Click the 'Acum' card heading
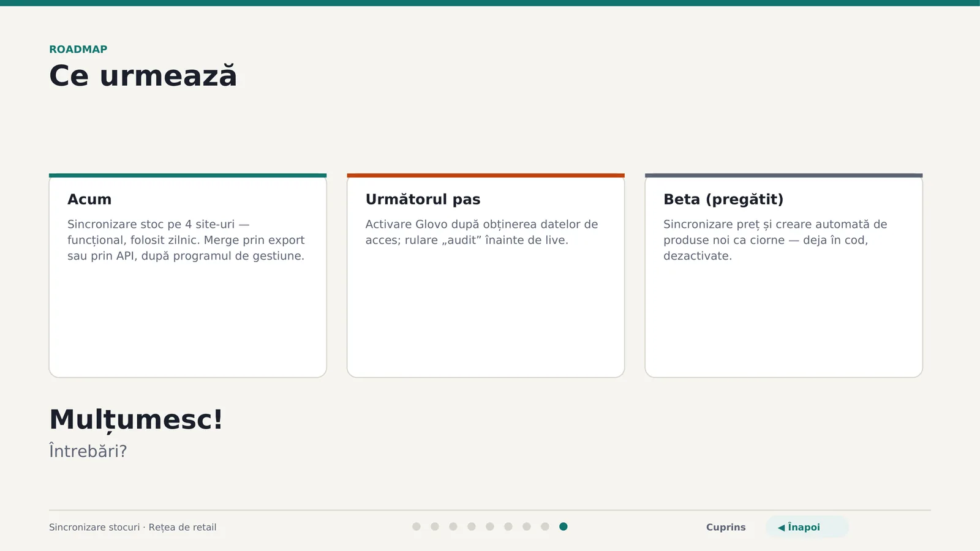The height and width of the screenshot is (551, 980). click(89, 200)
